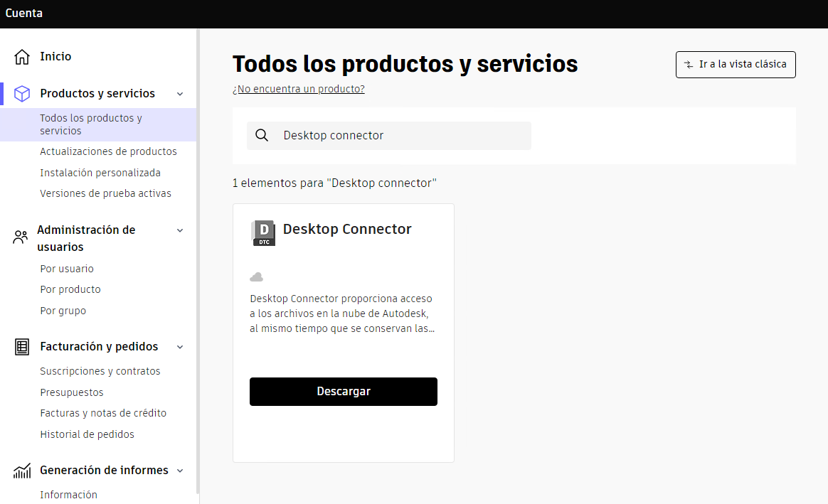The height and width of the screenshot is (504, 828).
Task: Open Actualizaciones de productos
Action: (108, 151)
